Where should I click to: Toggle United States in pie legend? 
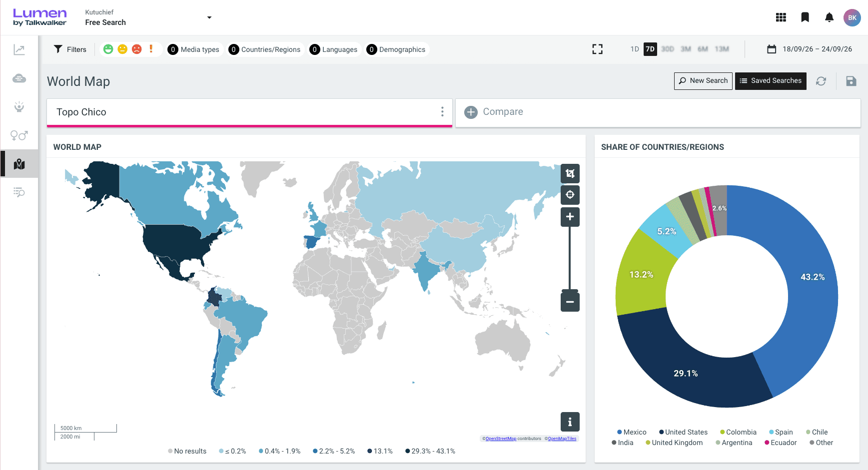click(x=683, y=432)
